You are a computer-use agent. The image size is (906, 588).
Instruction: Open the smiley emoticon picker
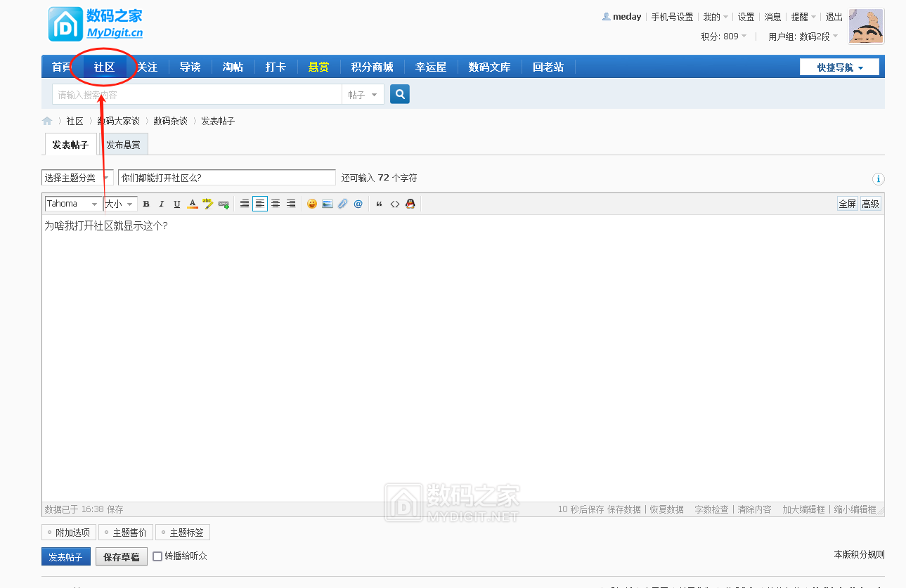point(312,204)
